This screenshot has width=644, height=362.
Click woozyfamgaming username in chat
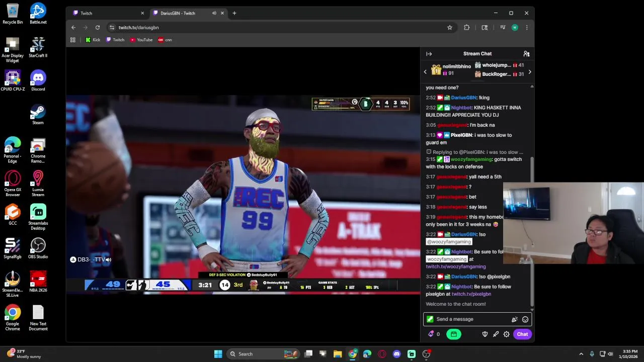[x=471, y=159]
